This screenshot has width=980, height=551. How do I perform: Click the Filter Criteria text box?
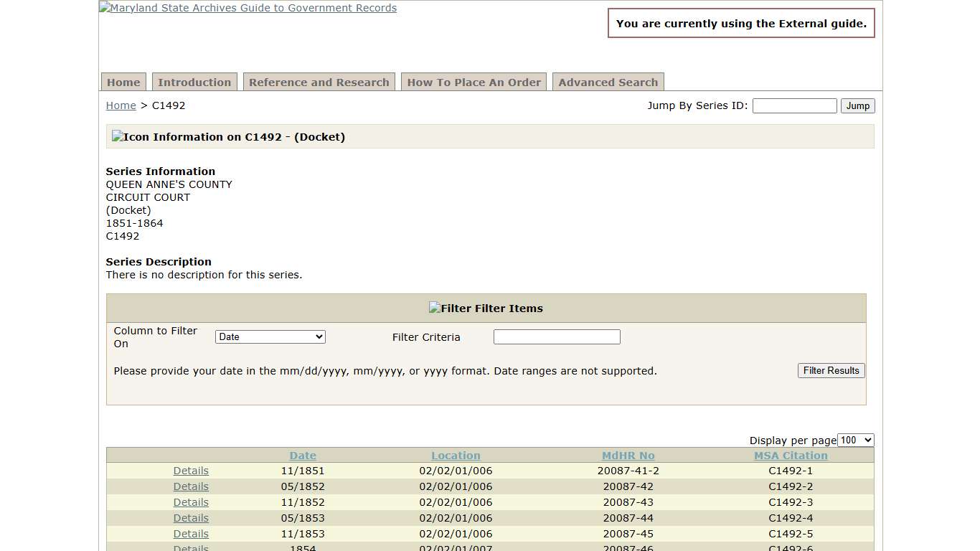(557, 337)
